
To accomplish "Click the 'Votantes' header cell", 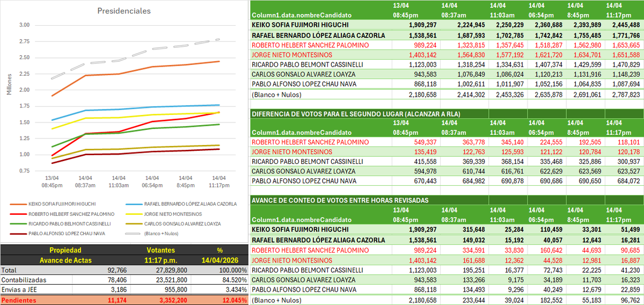I will click(x=160, y=250).
